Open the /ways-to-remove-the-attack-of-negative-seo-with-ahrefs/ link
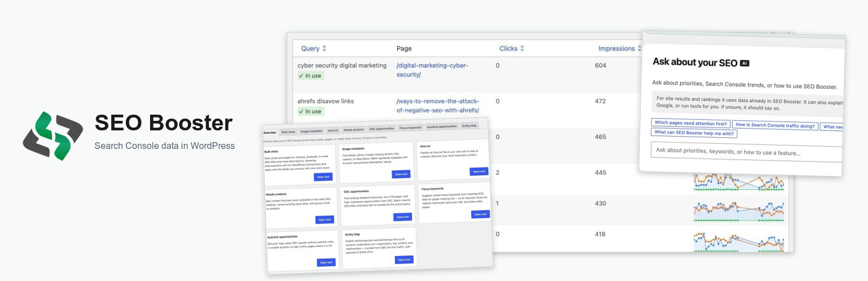 pos(438,106)
